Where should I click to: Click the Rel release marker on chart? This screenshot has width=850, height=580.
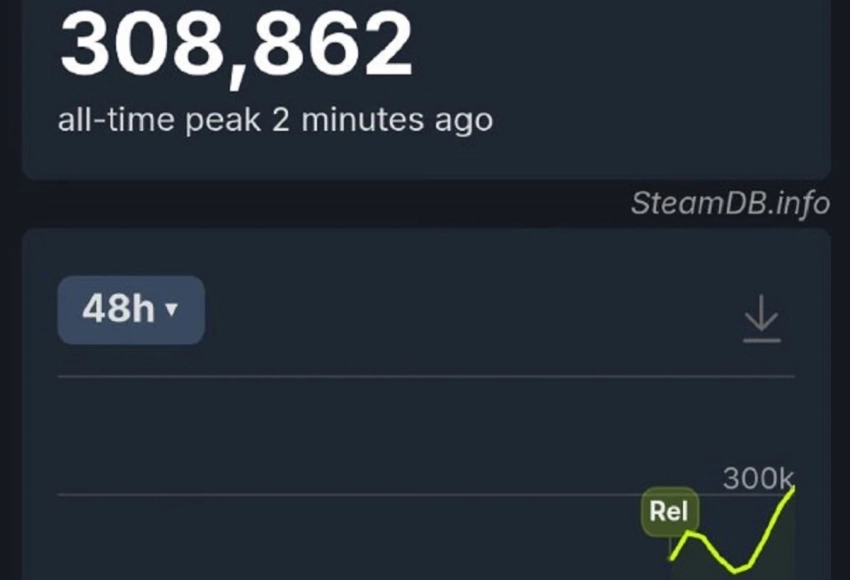pos(669,513)
